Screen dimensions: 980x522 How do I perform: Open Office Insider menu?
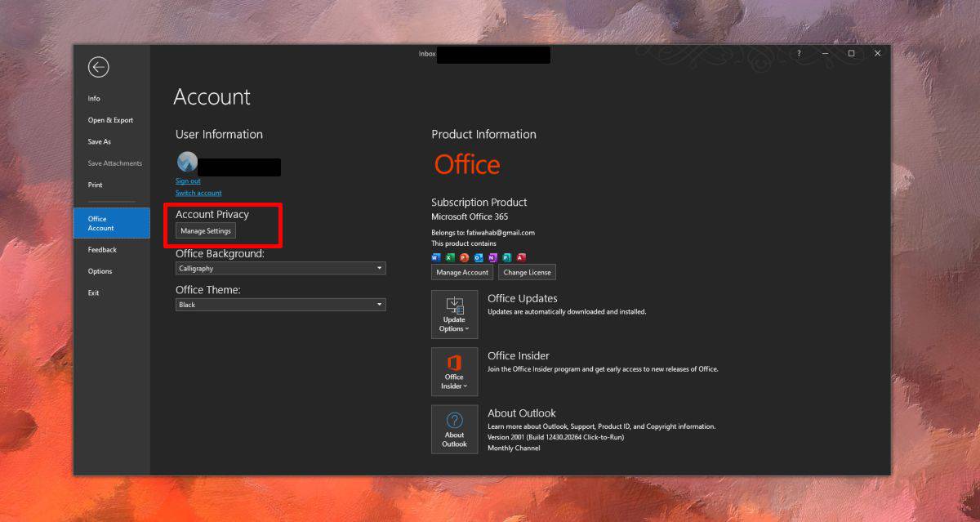tap(455, 372)
